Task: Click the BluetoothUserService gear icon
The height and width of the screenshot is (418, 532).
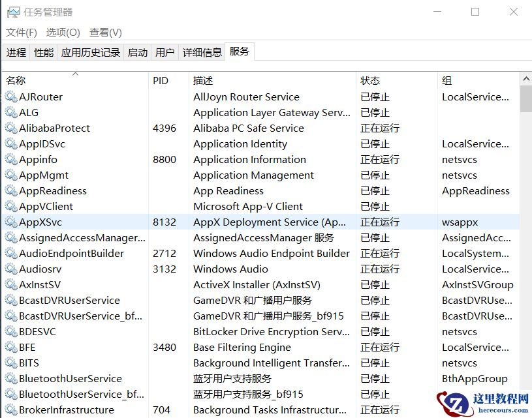Action: (11, 378)
